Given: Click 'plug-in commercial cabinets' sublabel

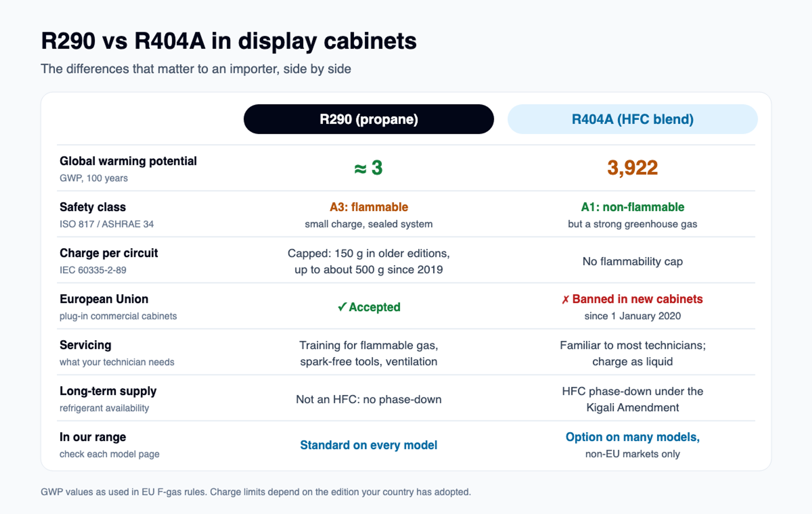Looking at the screenshot, I should tap(118, 316).
